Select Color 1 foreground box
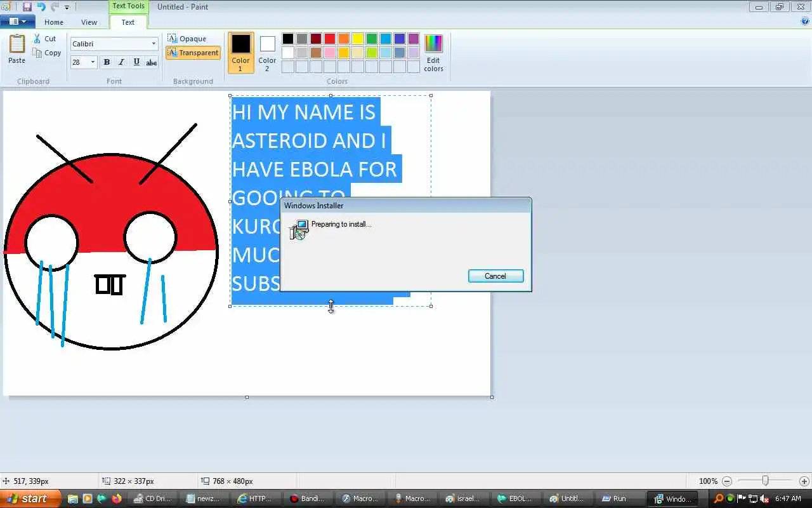812x508 pixels. click(240, 52)
